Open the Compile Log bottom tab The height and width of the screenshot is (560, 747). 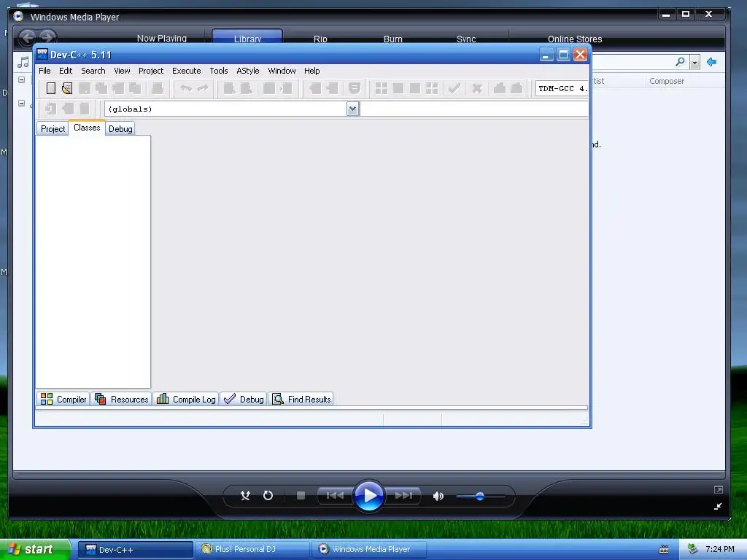[186, 399]
